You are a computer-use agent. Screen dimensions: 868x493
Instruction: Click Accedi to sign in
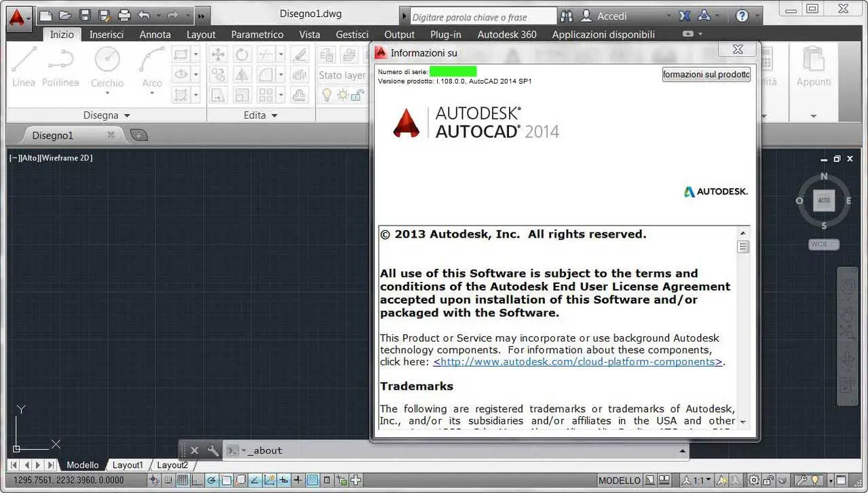point(612,16)
